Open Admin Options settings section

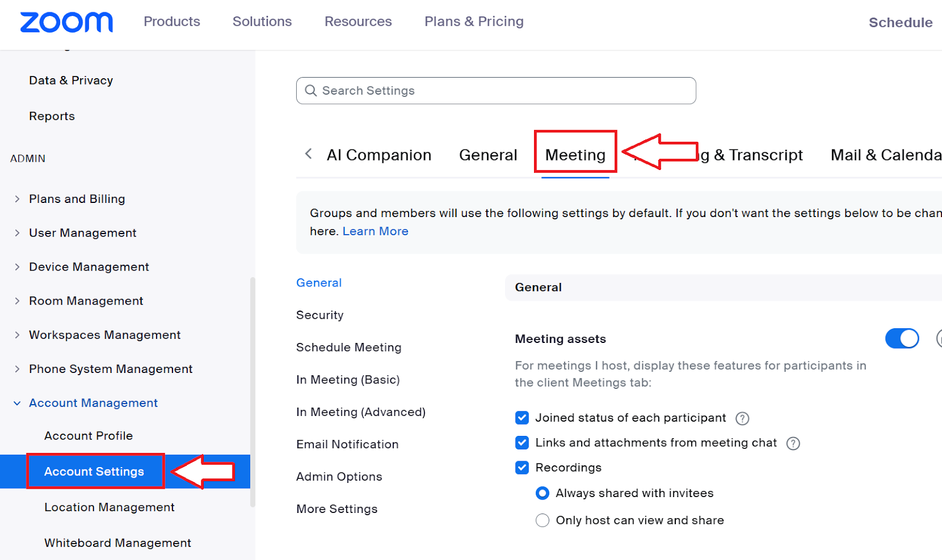point(339,476)
